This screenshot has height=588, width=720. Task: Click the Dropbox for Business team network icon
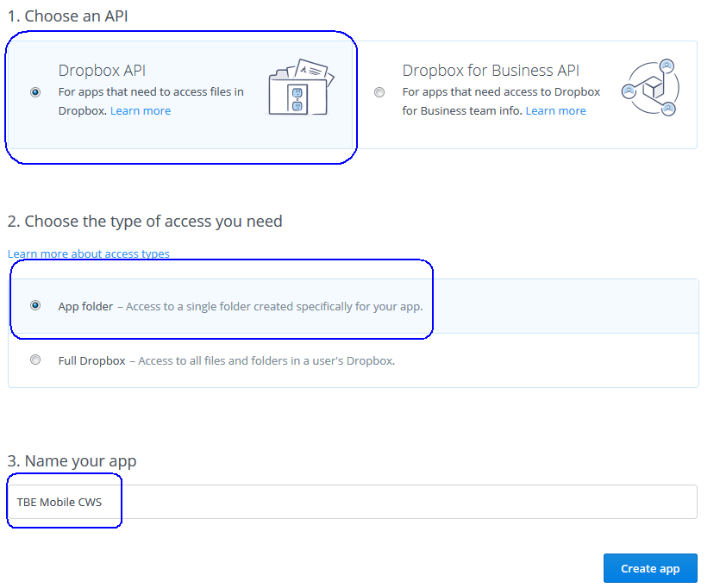pos(650,87)
